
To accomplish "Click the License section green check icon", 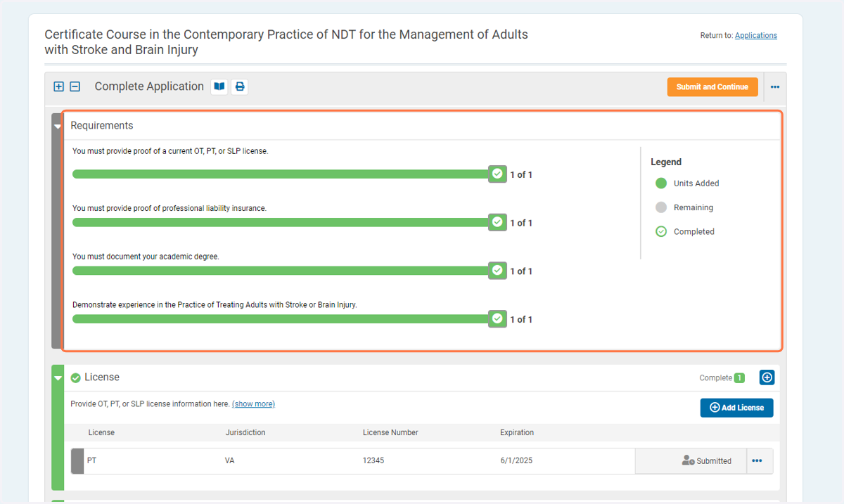I will (x=76, y=378).
